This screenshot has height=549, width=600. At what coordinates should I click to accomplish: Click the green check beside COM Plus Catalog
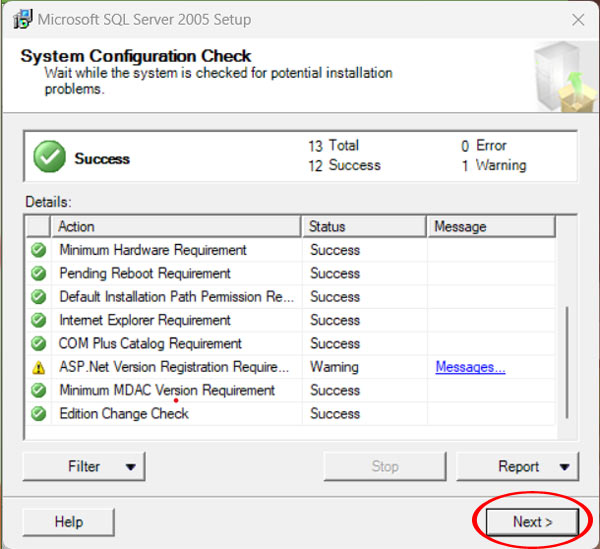click(x=39, y=344)
